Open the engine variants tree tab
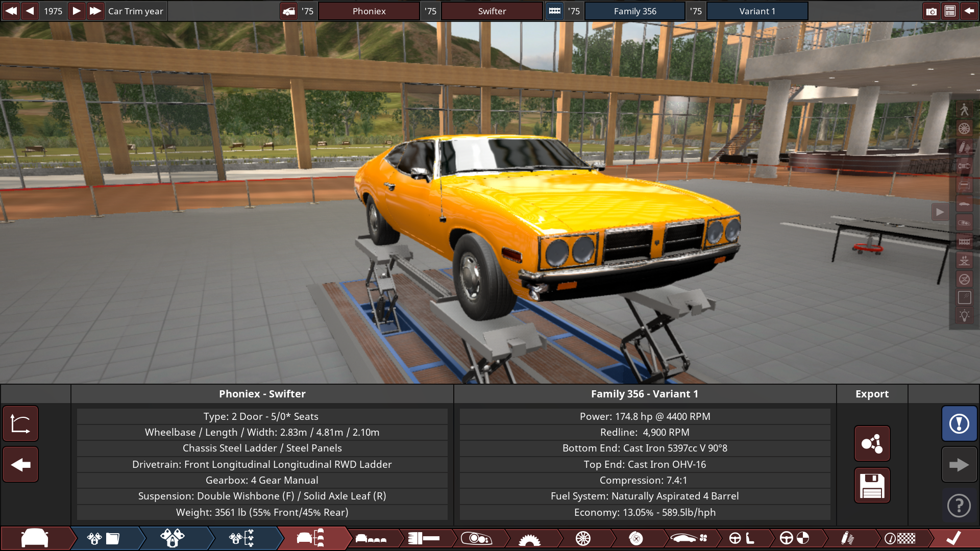Viewport: 980px width, 551px height. click(241, 538)
